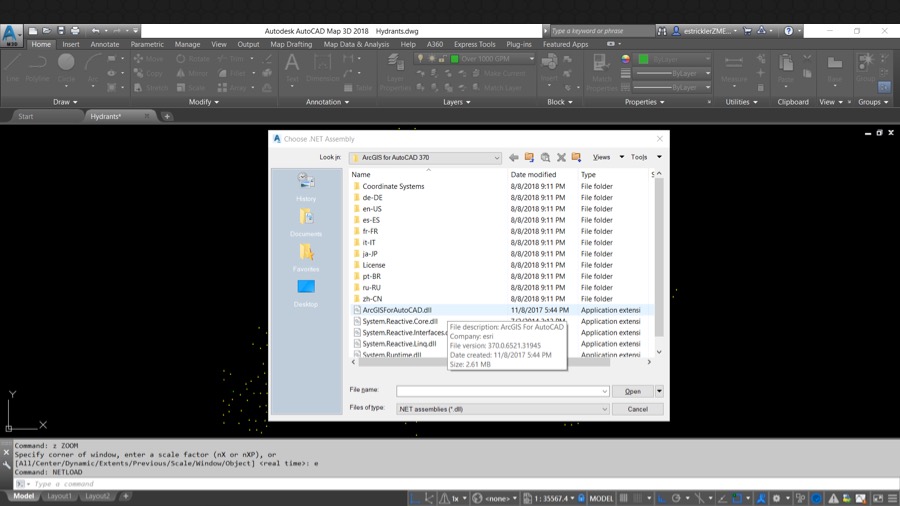Click the Autodesk App Store cart icon
900x506 pixels.
(x=747, y=31)
